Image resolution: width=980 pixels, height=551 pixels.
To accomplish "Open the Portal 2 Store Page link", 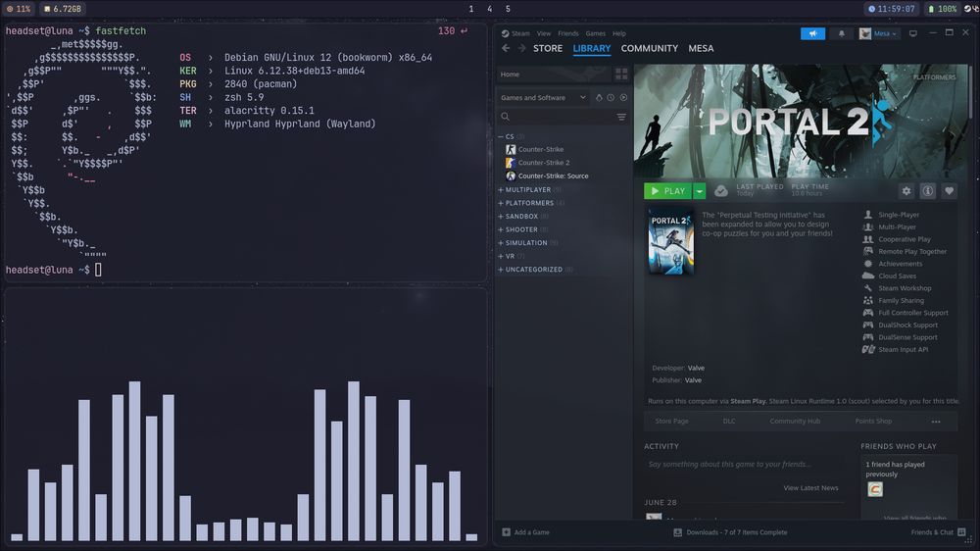I will pyautogui.click(x=671, y=422).
